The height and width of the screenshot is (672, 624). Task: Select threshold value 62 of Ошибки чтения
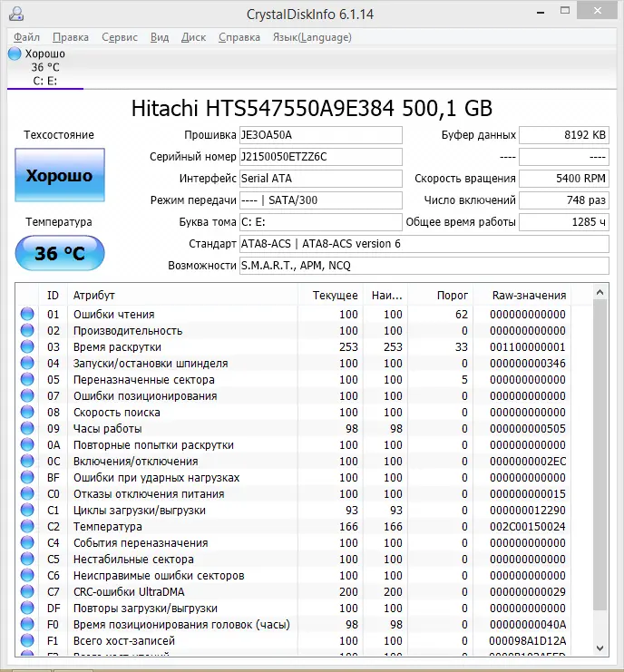462,314
